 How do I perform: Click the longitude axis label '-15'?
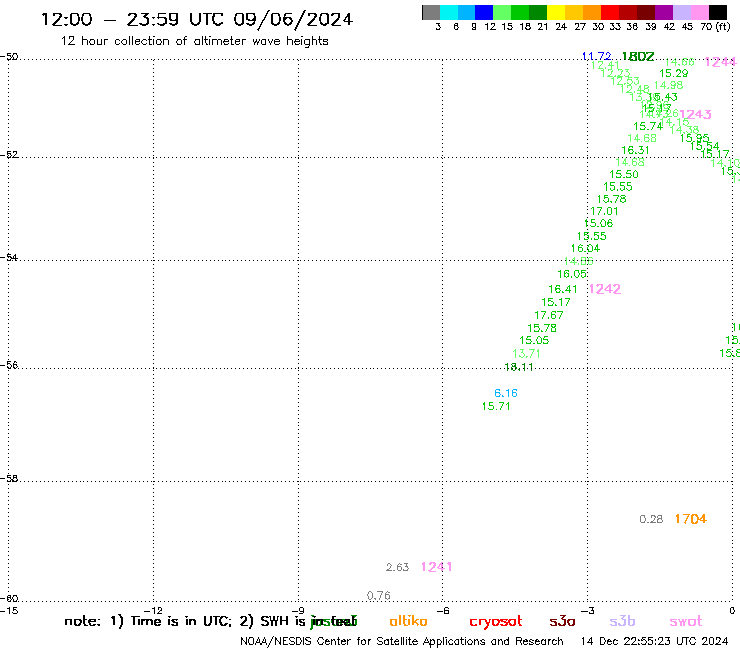click(x=9, y=610)
